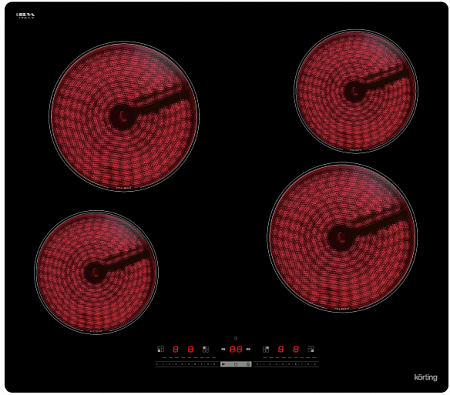The image size is (450, 395).
Task: Select the central red timer display
Action: click(236, 349)
